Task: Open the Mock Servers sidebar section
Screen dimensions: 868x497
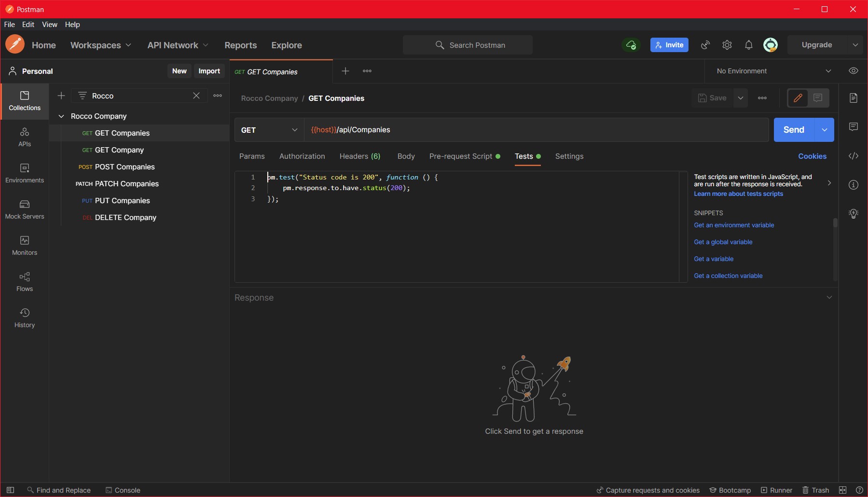Action: [25, 210]
